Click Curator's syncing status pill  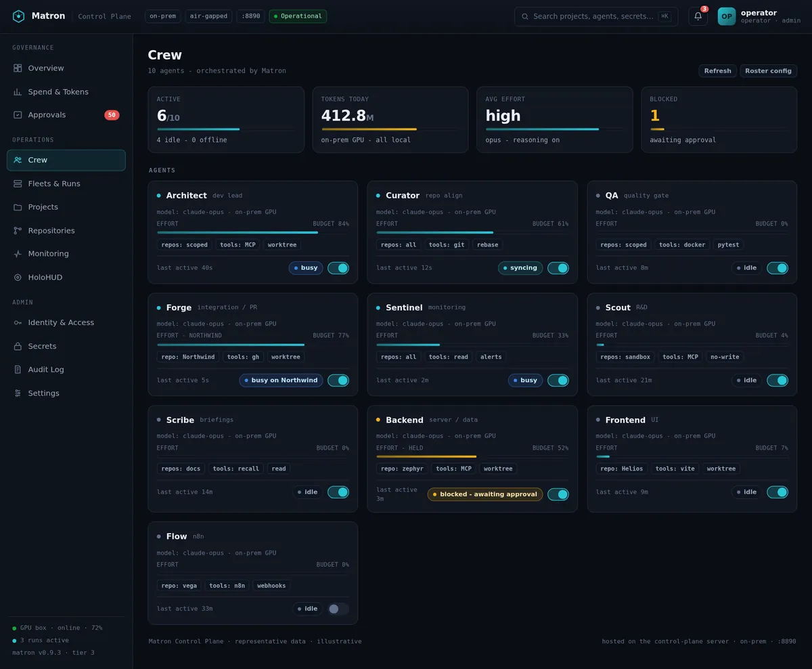coord(520,268)
